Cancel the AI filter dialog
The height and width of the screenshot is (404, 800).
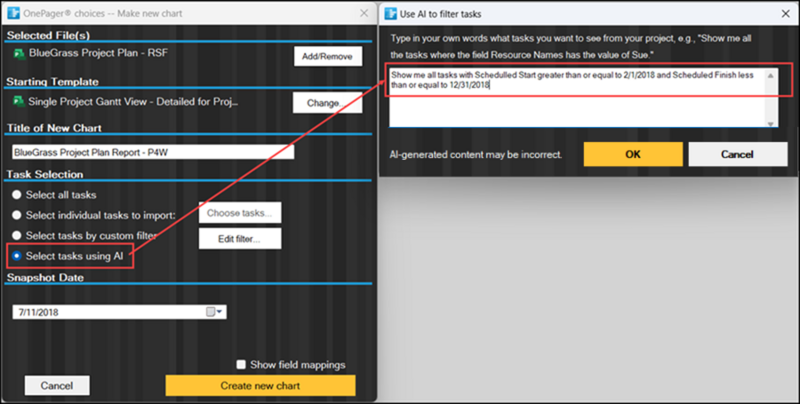737,154
